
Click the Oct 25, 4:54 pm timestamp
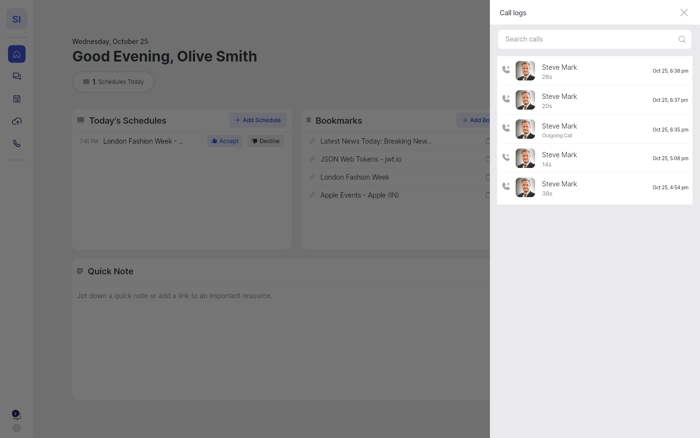pos(670,188)
